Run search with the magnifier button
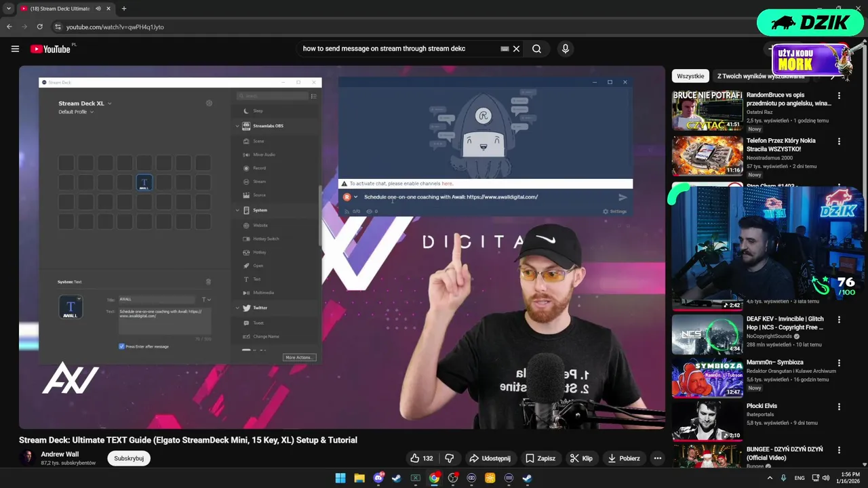 pyautogui.click(x=536, y=49)
